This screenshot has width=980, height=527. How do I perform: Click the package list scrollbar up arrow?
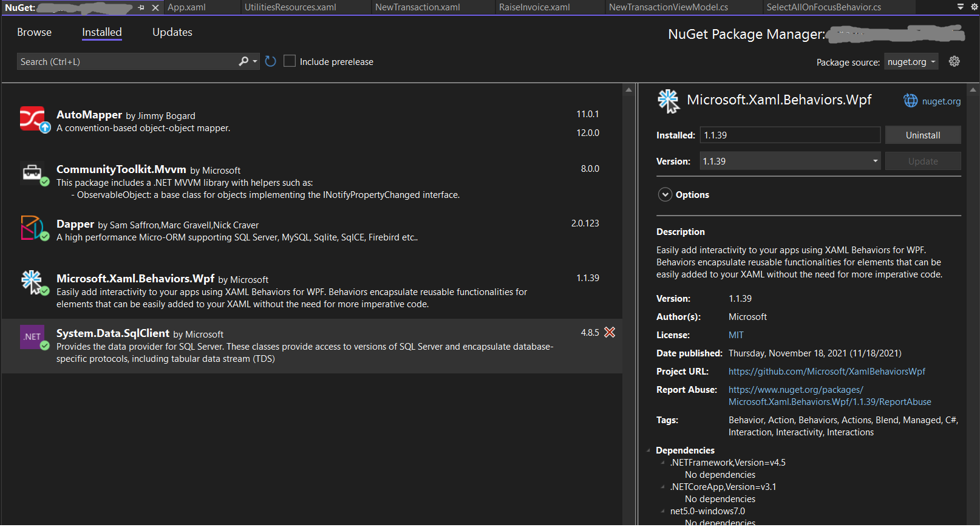(x=628, y=90)
